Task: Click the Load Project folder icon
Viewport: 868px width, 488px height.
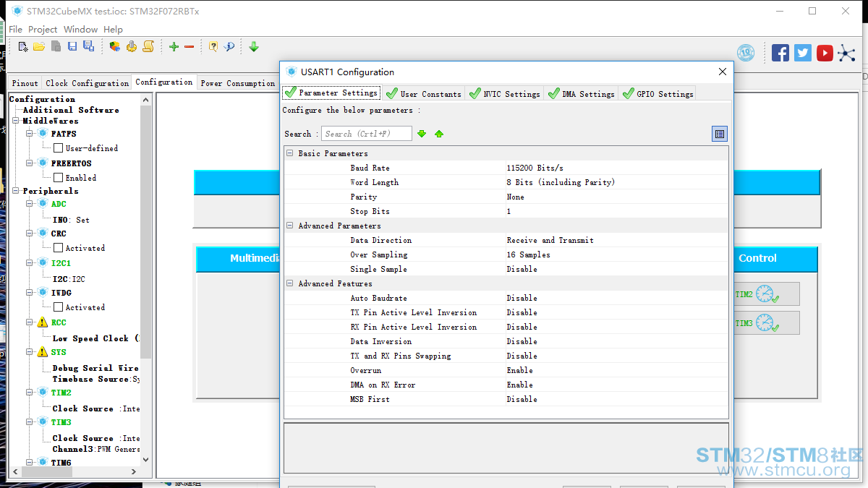Action: pos(39,47)
